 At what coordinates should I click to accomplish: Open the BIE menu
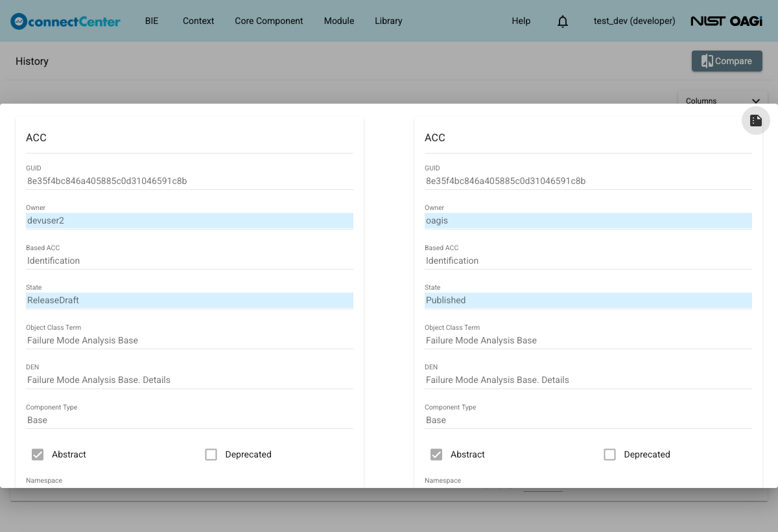pos(152,21)
